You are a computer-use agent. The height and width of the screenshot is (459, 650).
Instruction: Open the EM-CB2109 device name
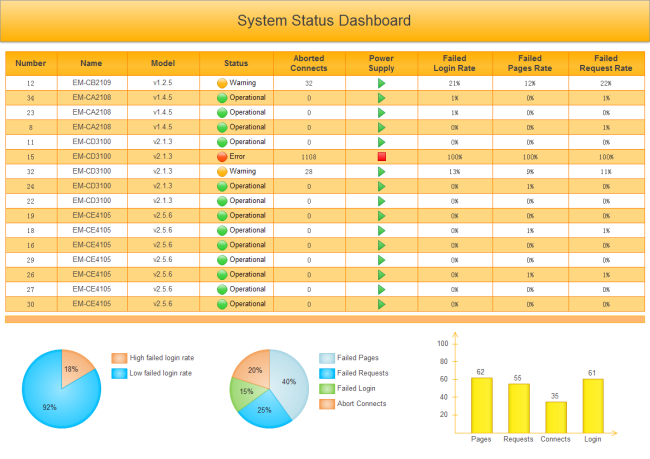coord(92,84)
